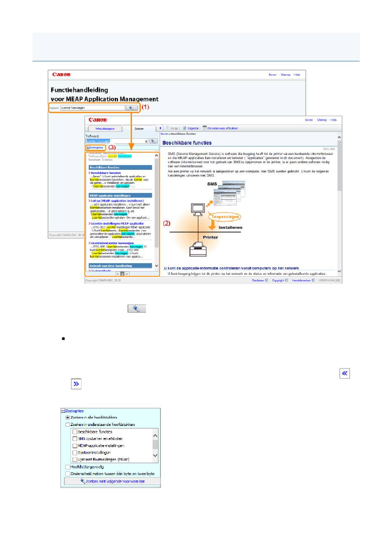Viewport: 392px width, 559px height.
Task: Open Help link in the back window header
Action: tap(297, 75)
